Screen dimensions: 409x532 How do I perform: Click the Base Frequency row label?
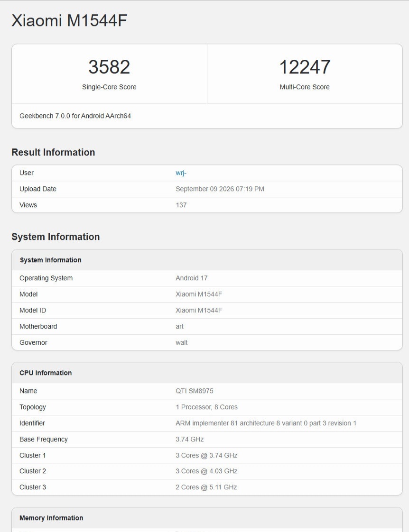(x=44, y=439)
